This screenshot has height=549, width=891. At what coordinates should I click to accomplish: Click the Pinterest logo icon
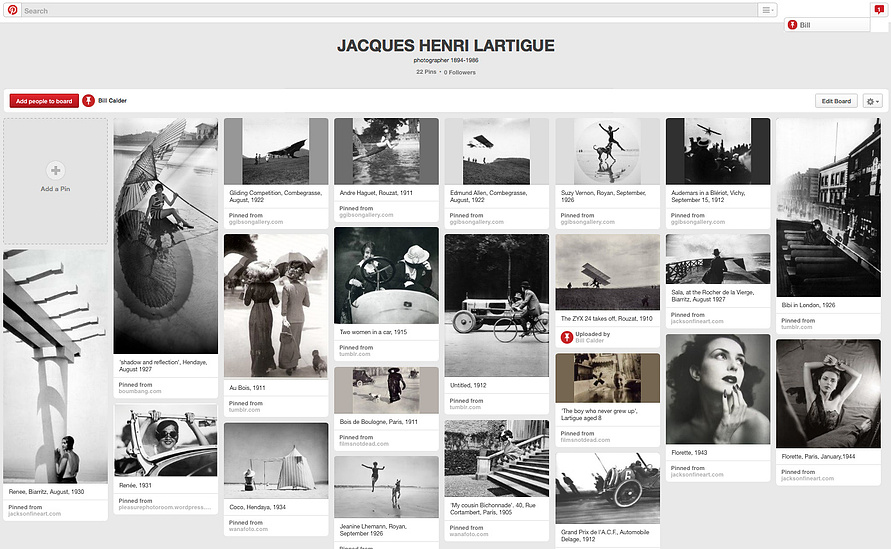click(12, 10)
